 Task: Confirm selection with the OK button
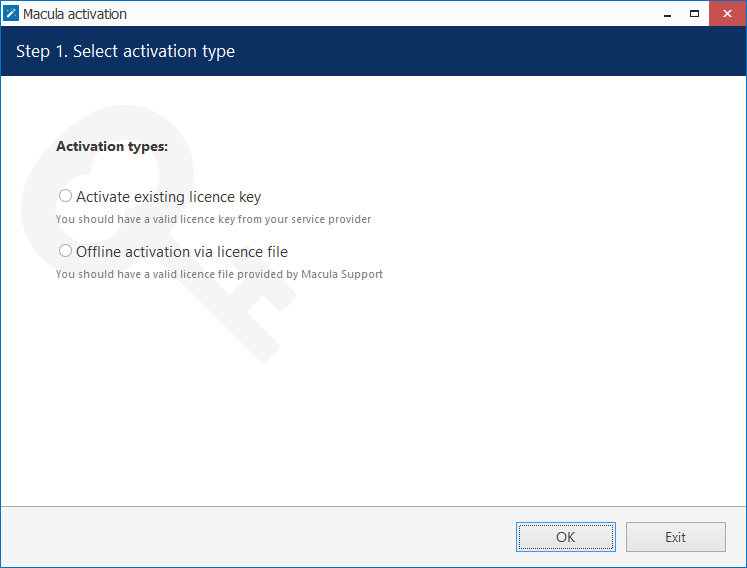click(x=565, y=537)
